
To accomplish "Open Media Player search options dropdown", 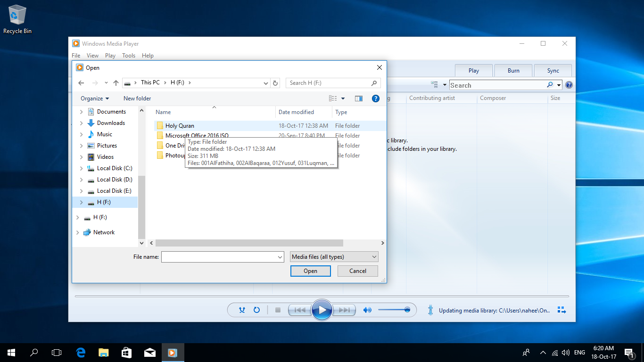I will point(559,85).
